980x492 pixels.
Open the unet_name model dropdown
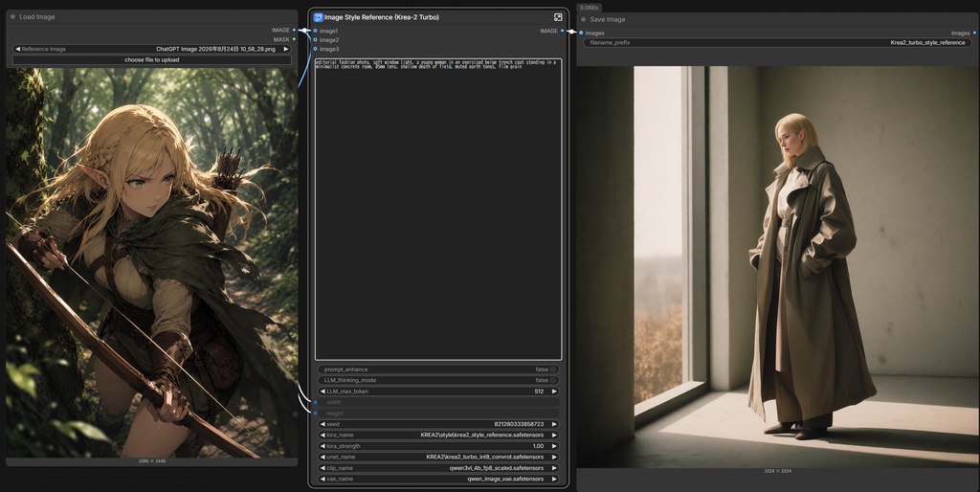(438, 457)
